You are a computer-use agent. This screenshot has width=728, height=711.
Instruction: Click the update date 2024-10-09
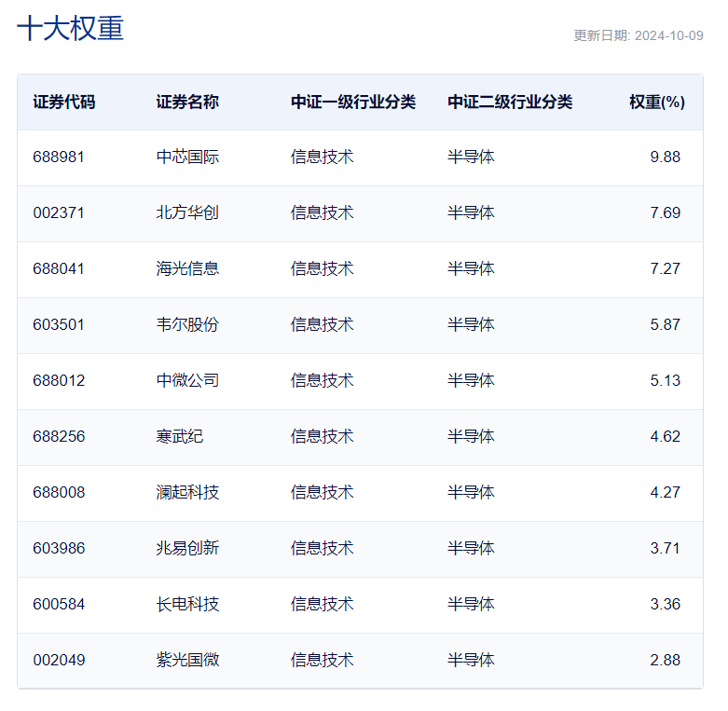pyautogui.click(x=668, y=35)
